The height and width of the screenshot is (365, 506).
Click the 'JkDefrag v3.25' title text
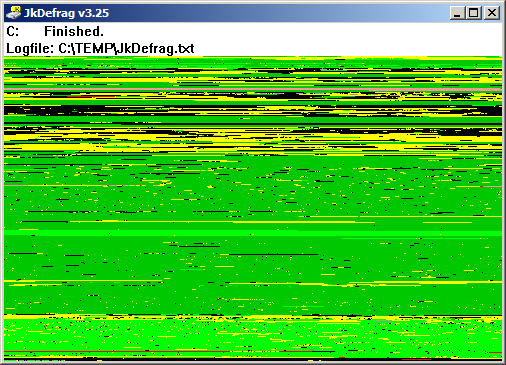pyautogui.click(x=66, y=13)
